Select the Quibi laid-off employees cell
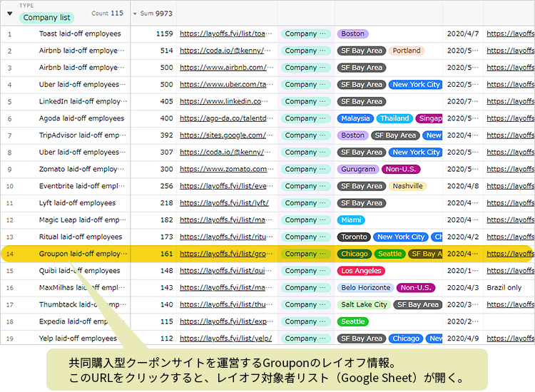 [x=79, y=271]
